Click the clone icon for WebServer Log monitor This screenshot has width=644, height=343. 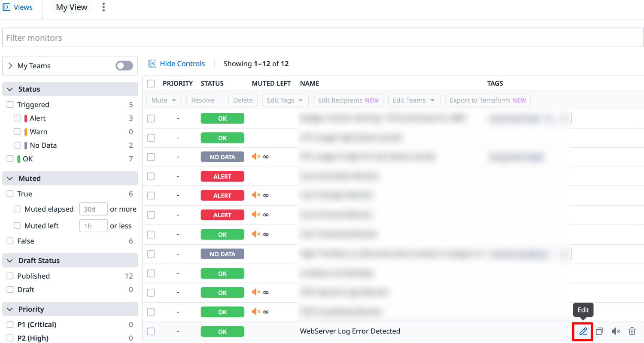tap(599, 331)
